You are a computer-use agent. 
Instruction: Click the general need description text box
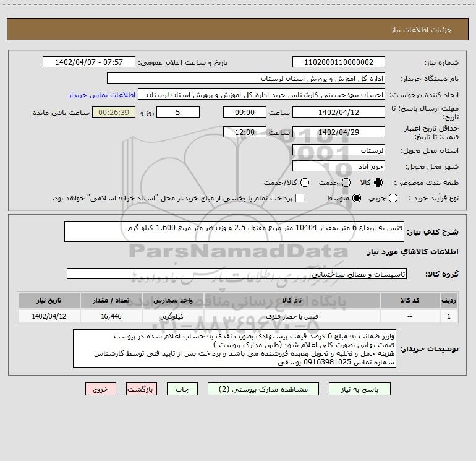point(234,231)
